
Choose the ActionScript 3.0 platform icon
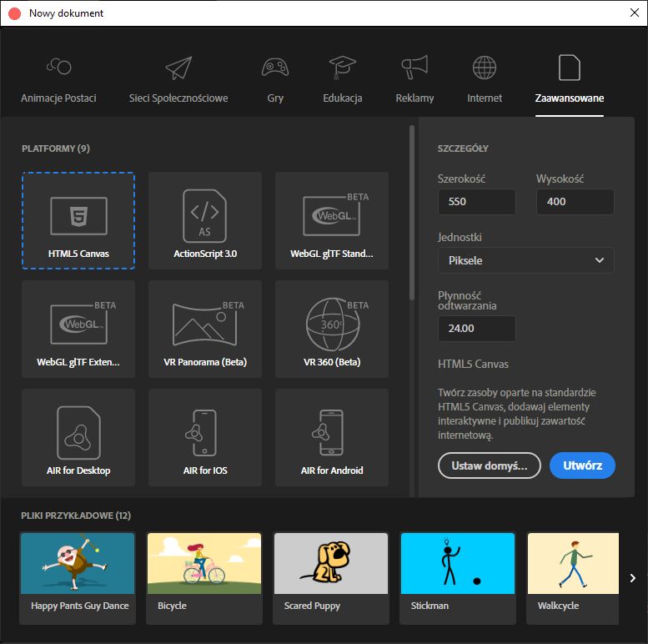(x=205, y=215)
